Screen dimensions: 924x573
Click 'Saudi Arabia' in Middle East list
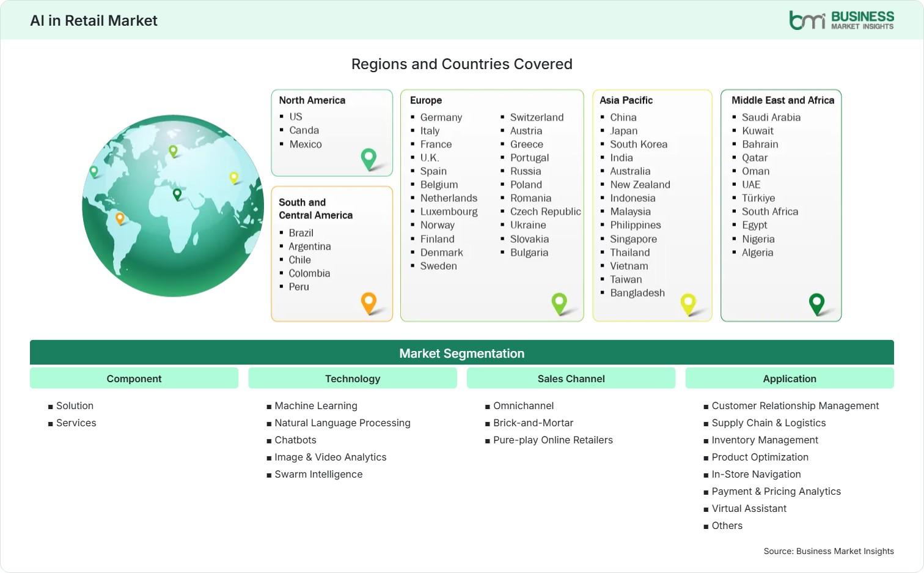pyautogui.click(x=771, y=117)
